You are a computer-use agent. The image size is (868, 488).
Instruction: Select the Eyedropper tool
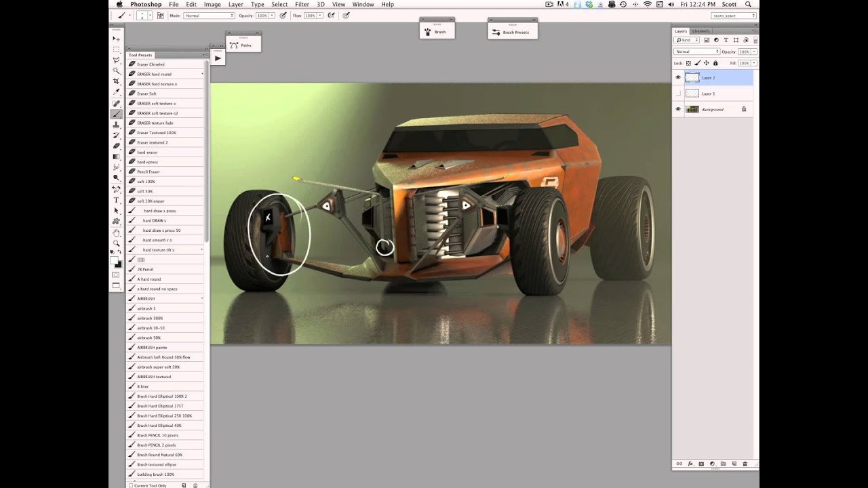116,92
